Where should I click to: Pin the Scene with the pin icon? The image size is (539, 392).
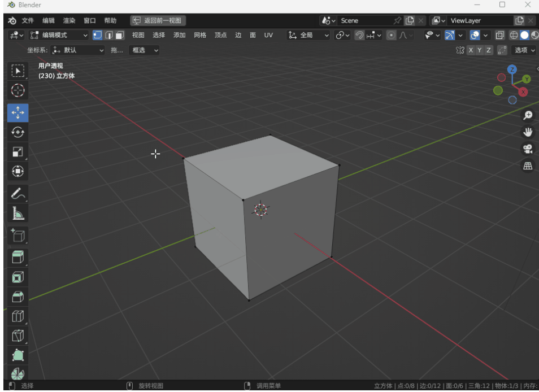click(x=397, y=20)
